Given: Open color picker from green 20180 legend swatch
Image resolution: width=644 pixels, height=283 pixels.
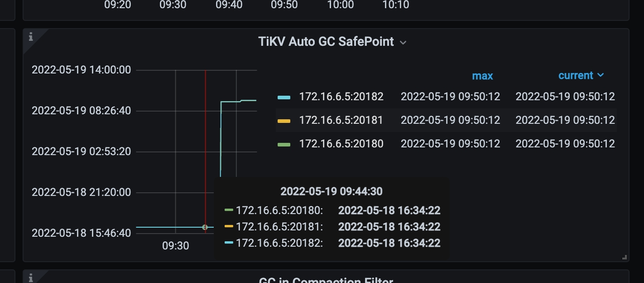Looking at the screenshot, I should (x=284, y=145).
